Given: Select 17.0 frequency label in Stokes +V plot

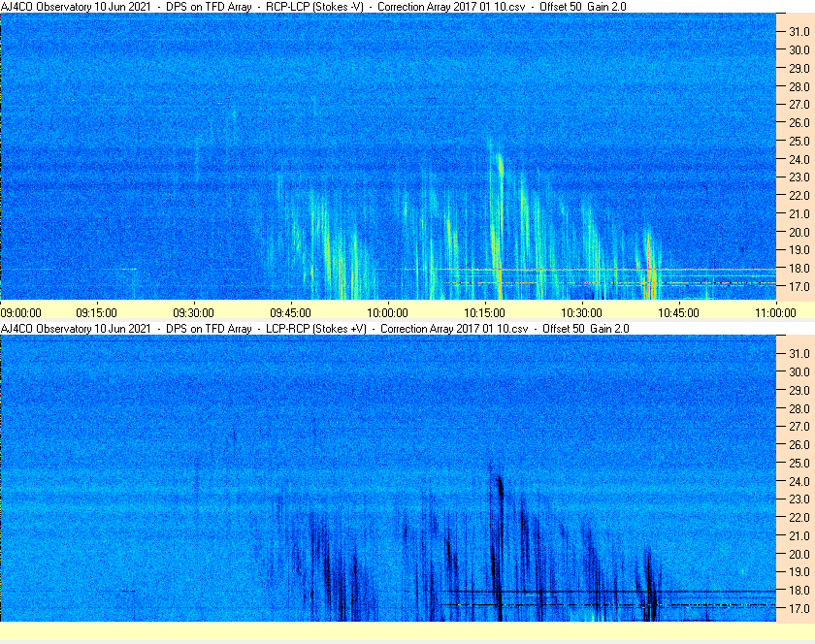Looking at the screenshot, I should pyautogui.click(x=799, y=608).
